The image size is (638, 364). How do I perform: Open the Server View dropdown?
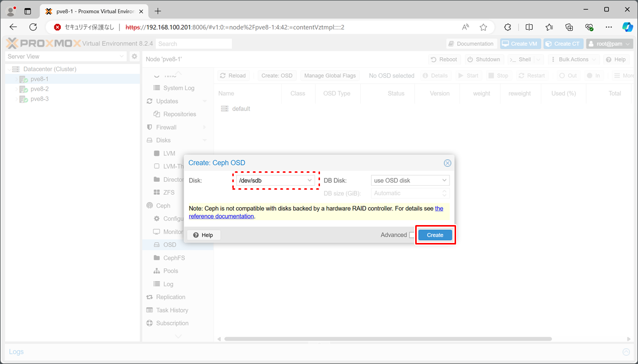(66, 57)
